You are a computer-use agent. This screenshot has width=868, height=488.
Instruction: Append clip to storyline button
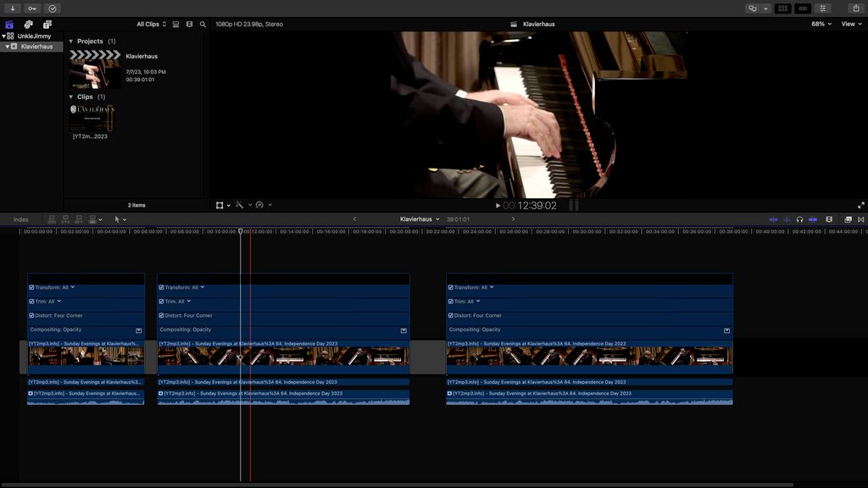tap(79, 219)
